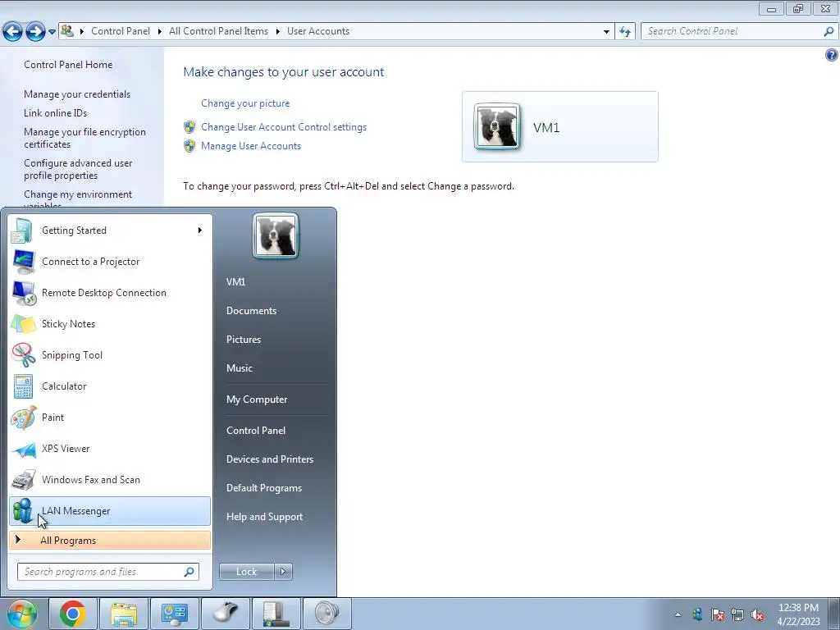840x630 pixels.
Task: Open the Calculator icon
Action: (x=23, y=386)
